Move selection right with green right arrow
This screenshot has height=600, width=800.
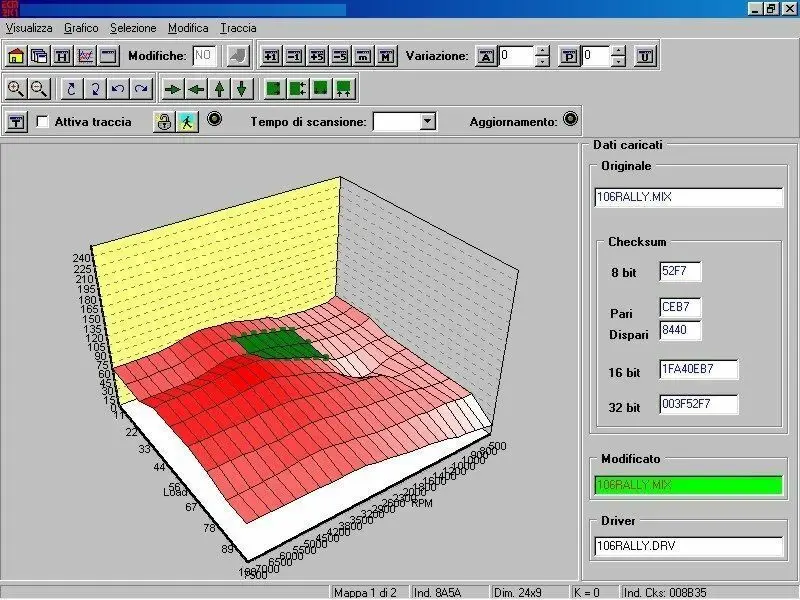pyautogui.click(x=172, y=89)
